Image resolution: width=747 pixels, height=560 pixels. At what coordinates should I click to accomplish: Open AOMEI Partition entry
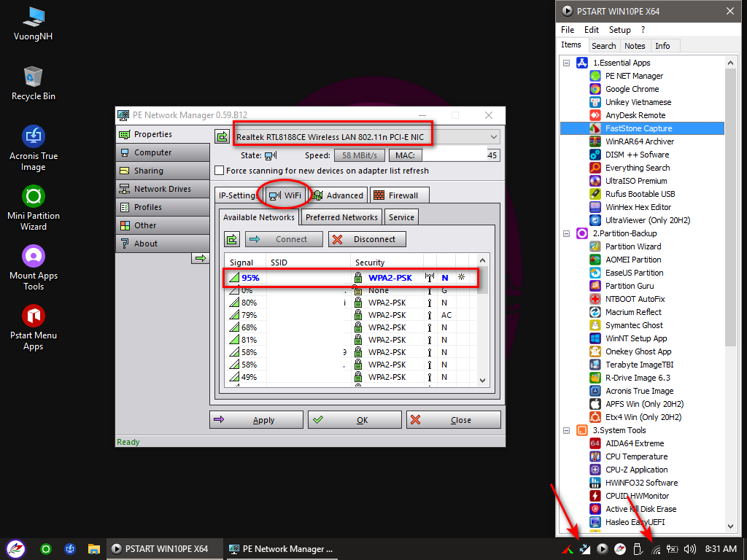[632, 260]
